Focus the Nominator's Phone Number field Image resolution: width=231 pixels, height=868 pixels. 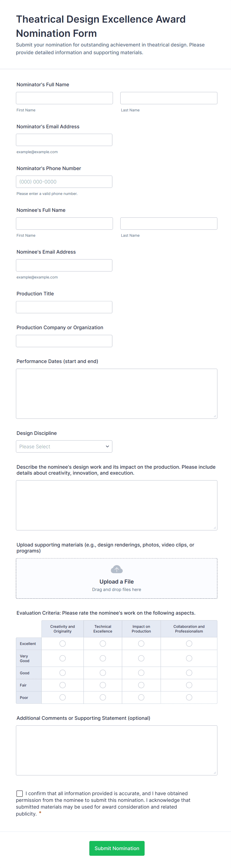pyautogui.click(x=64, y=182)
